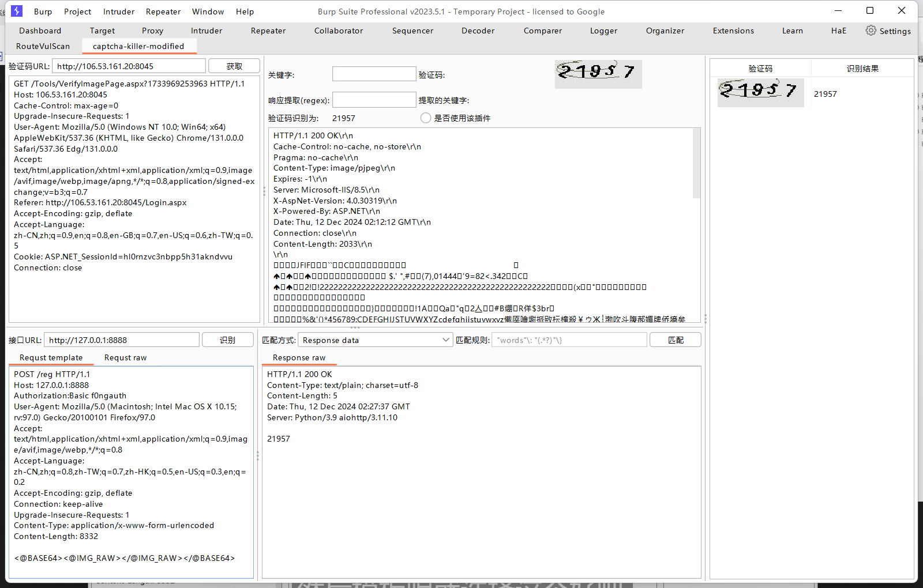Select the Response raw tab
Screen dimensions: 923x588
299,357
